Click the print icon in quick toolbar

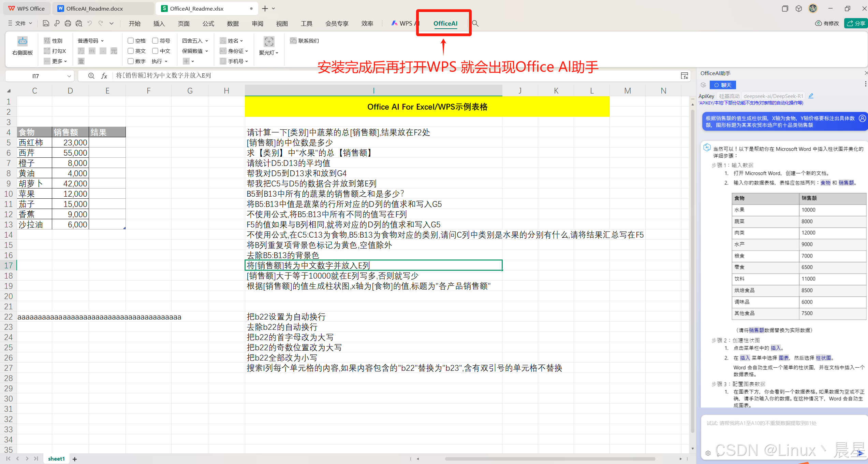coord(68,24)
